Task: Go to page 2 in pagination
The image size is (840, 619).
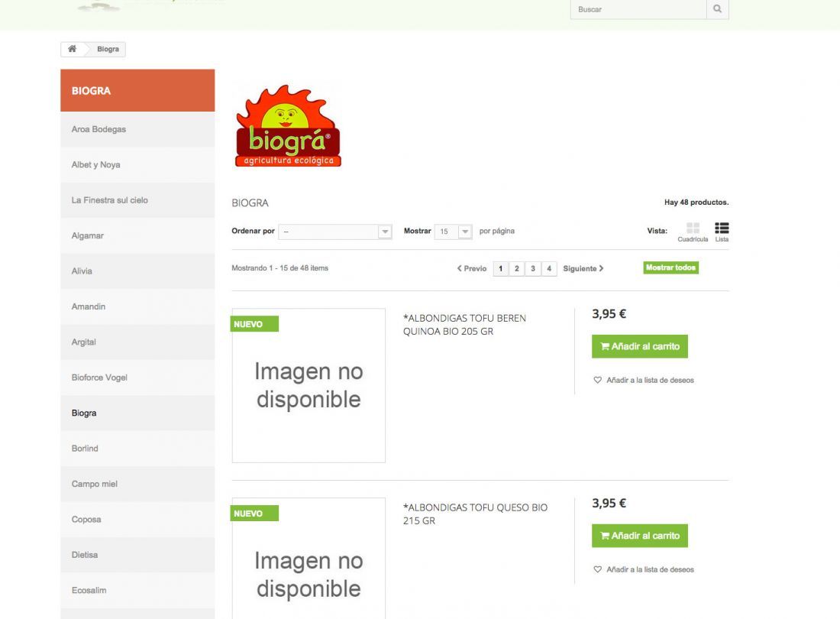Action: [516, 268]
